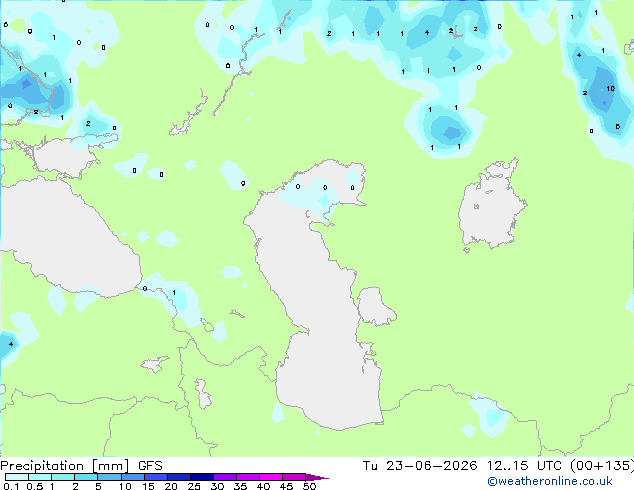Click the forecast date 'Tu 23-06-2026' text

click(420, 466)
